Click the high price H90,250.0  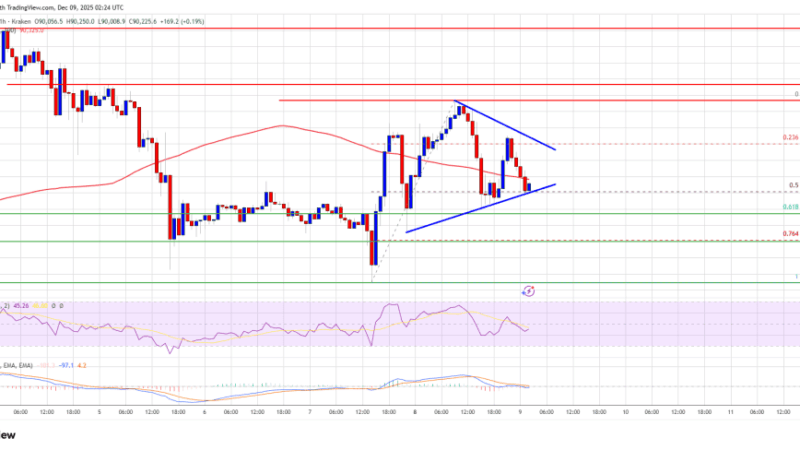click(x=80, y=21)
